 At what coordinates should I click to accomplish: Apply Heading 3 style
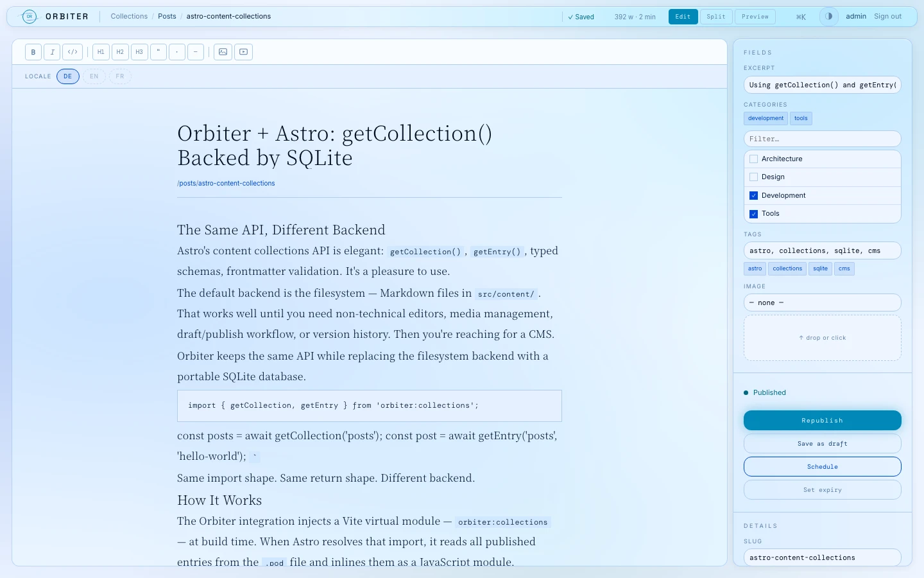[139, 52]
